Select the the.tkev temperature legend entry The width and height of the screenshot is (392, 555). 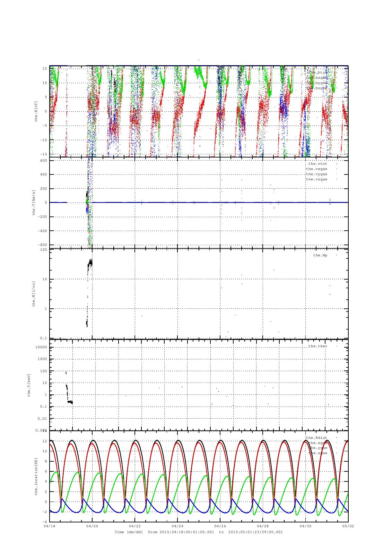317,346
